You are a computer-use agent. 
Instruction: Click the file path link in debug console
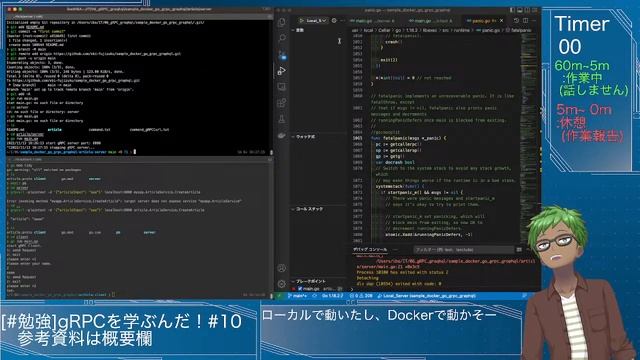point(446,264)
